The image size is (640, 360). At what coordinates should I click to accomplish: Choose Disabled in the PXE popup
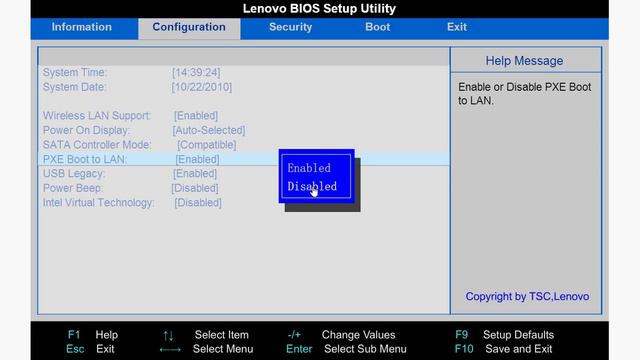pyautogui.click(x=312, y=187)
